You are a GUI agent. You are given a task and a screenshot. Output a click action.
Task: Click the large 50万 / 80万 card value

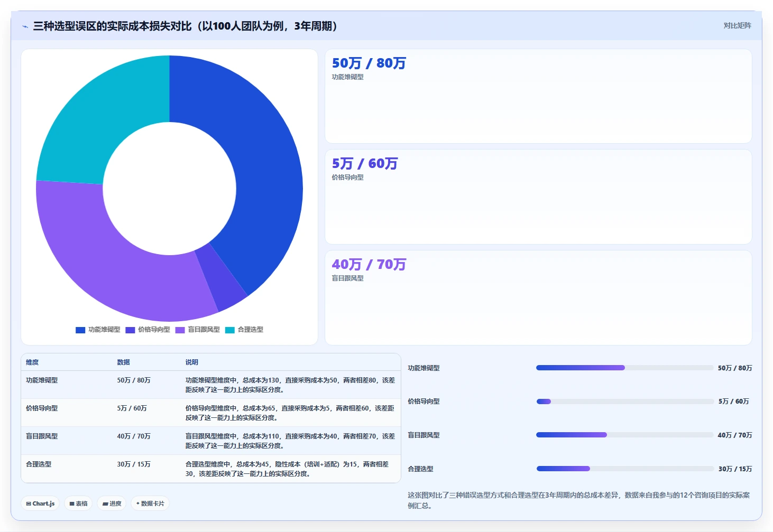tap(369, 63)
